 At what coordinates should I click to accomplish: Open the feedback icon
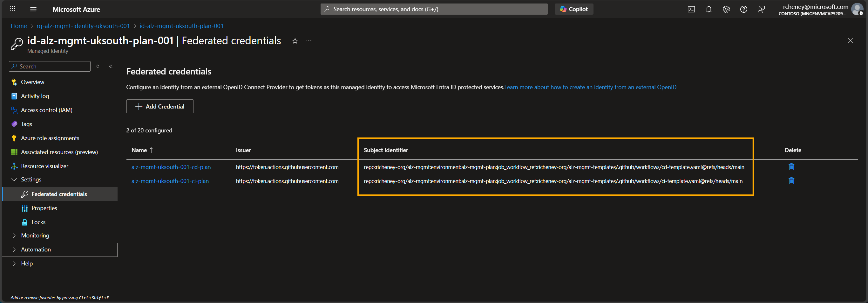[x=761, y=9]
